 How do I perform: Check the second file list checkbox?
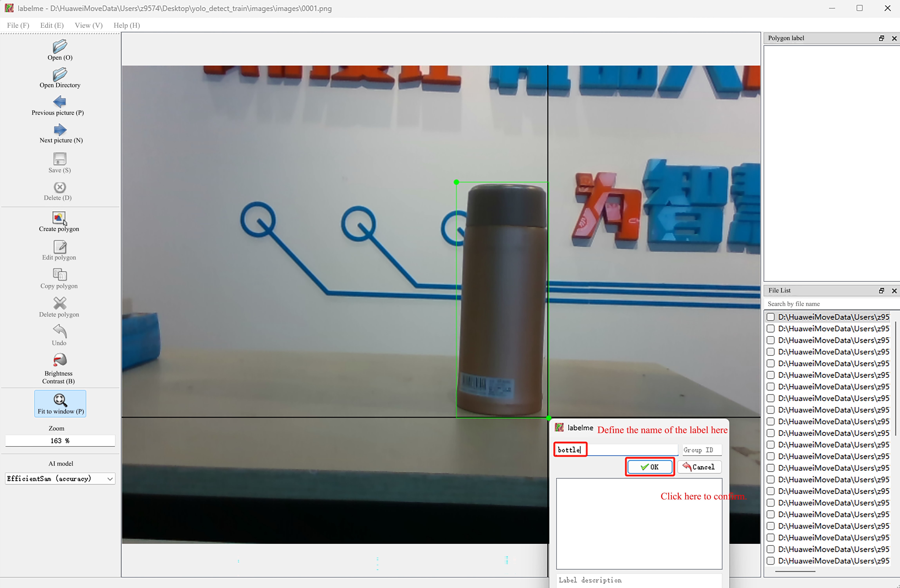point(771,328)
